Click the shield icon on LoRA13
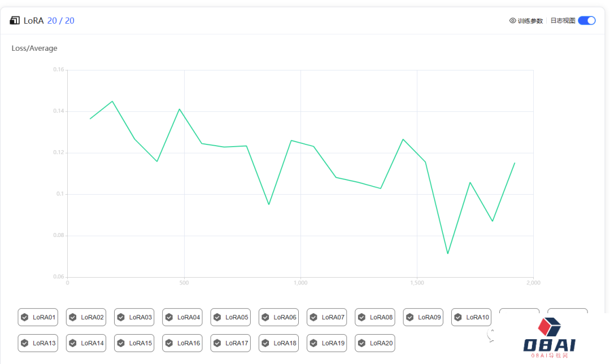This screenshot has width=610, height=364. [25, 343]
